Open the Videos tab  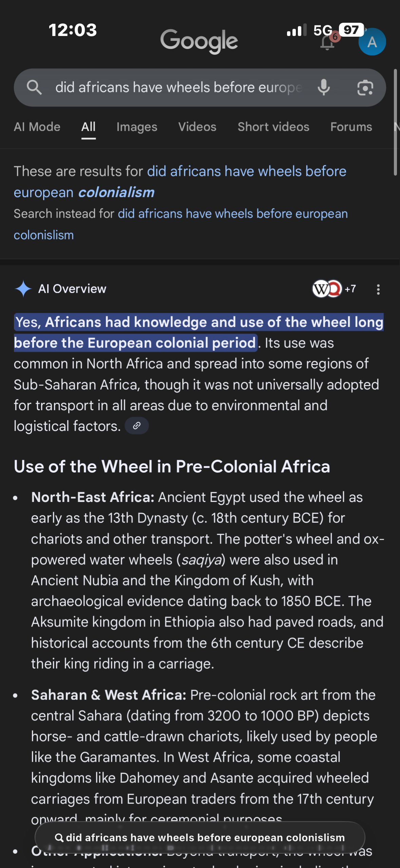pos(197,127)
